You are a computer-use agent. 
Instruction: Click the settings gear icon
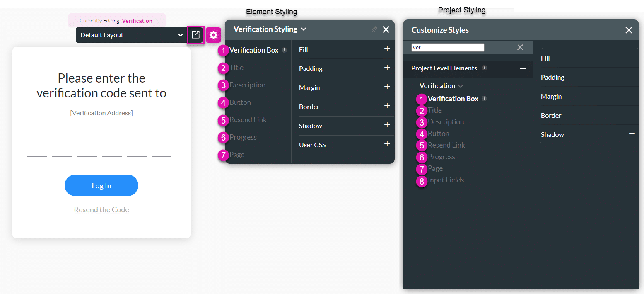(213, 35)
